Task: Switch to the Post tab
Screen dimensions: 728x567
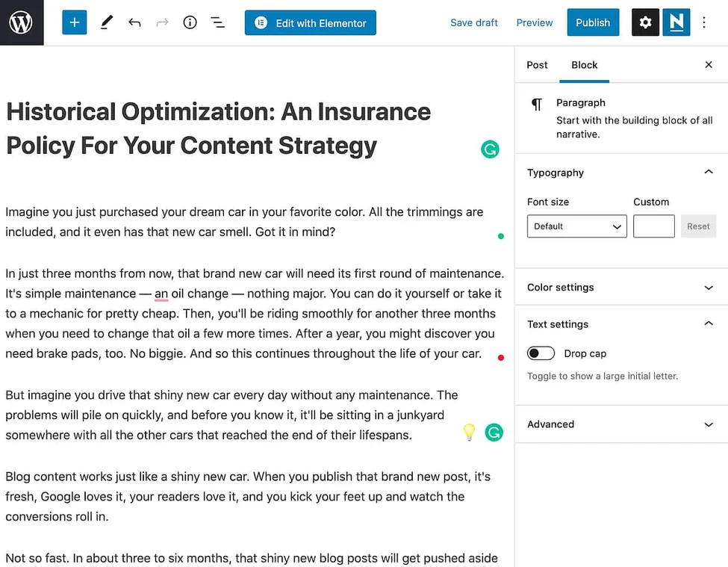Action: click(x=537, y=65)
